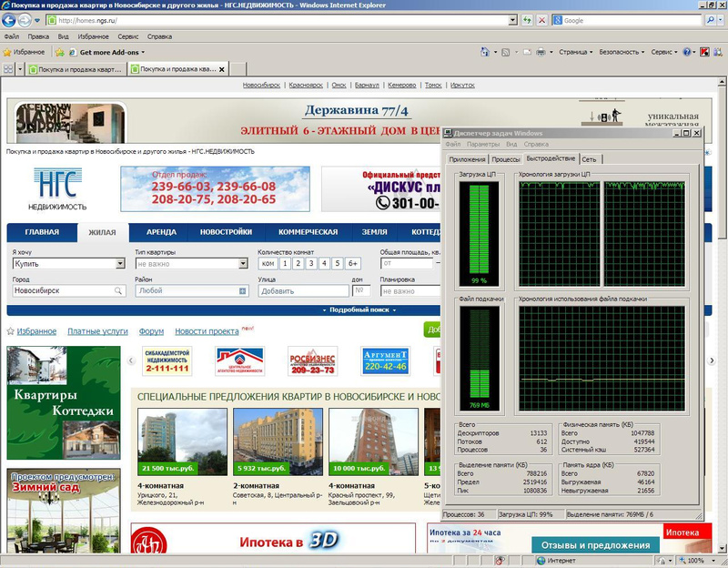
Task: Open the RSS feeds icon
Action: (506, 52)
